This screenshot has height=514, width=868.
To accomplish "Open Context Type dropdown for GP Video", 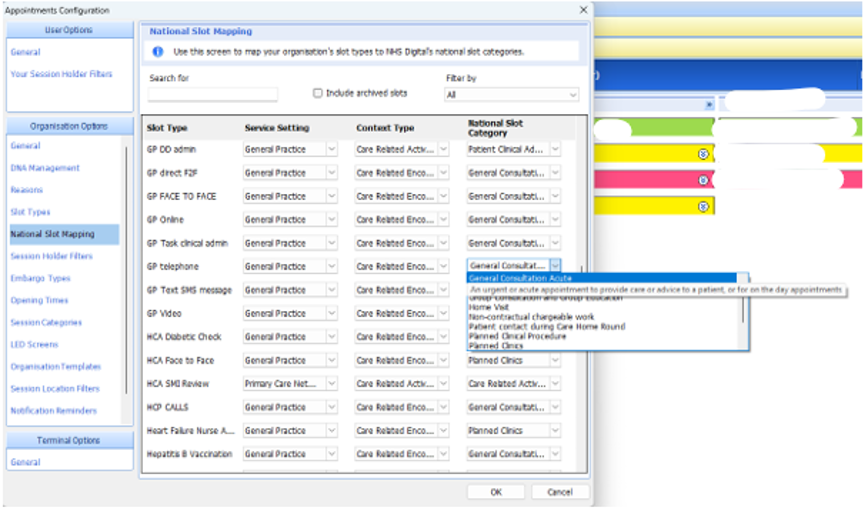I will 443,313.
